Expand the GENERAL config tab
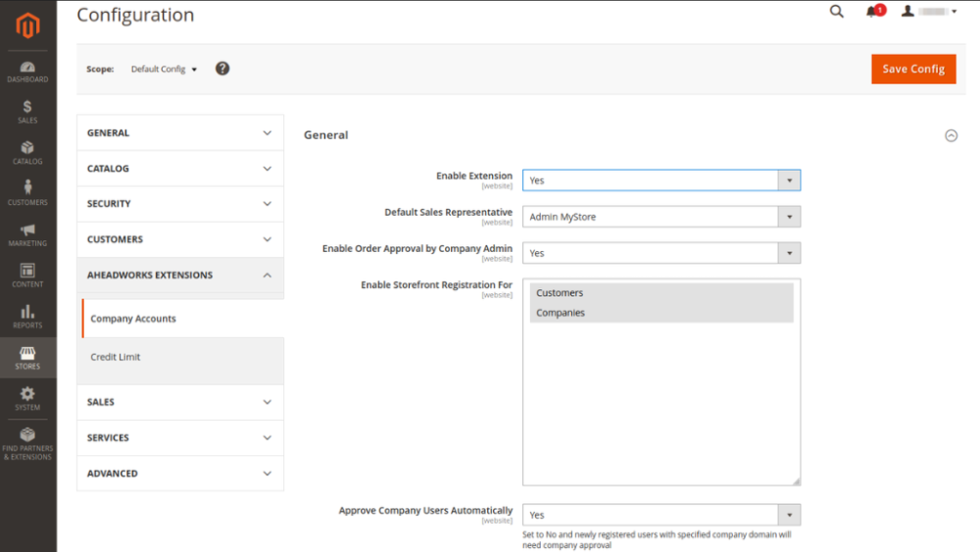This screenshot has width=980, height=552. 180,132
